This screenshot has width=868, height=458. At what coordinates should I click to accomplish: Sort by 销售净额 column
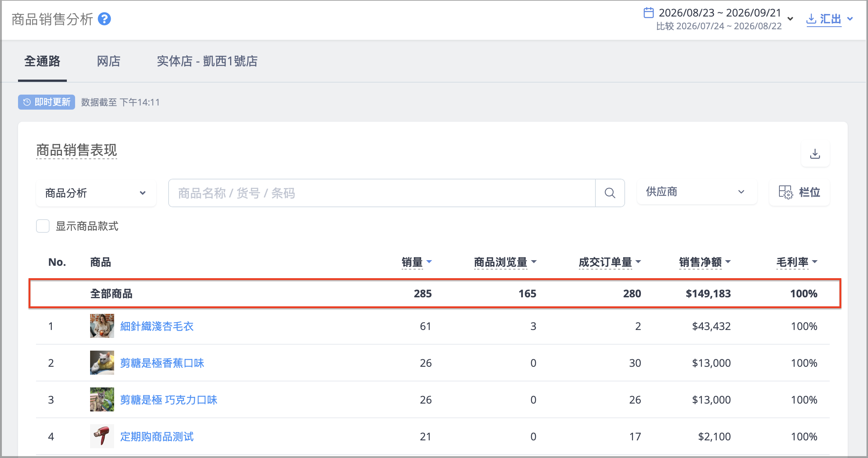point(705,262)
